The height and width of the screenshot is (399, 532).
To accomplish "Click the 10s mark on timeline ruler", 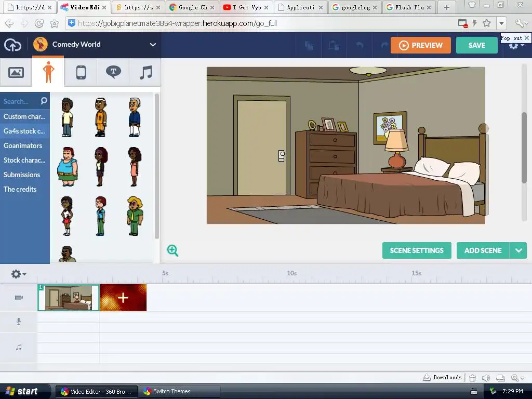I will pos(292,273).
